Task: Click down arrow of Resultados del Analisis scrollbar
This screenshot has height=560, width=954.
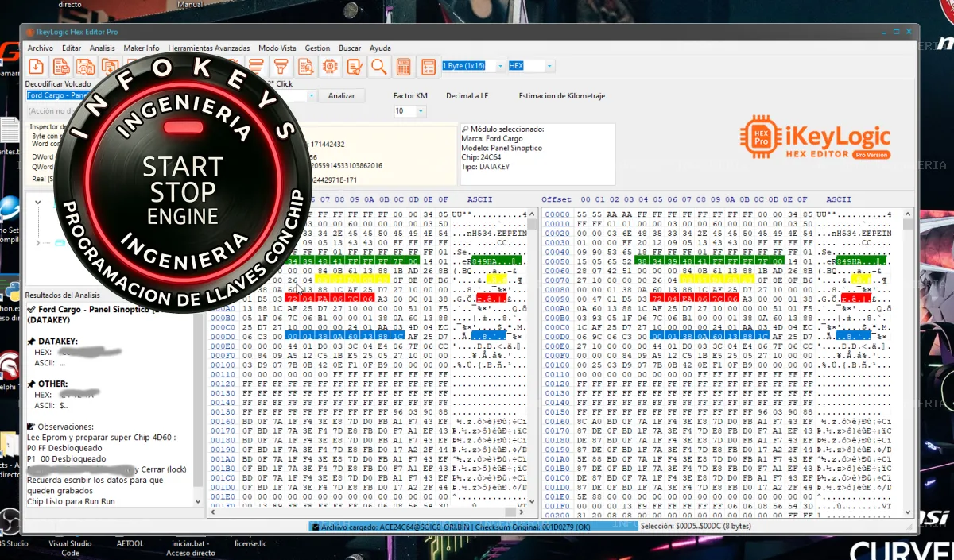Action: [x=198, y=502]
